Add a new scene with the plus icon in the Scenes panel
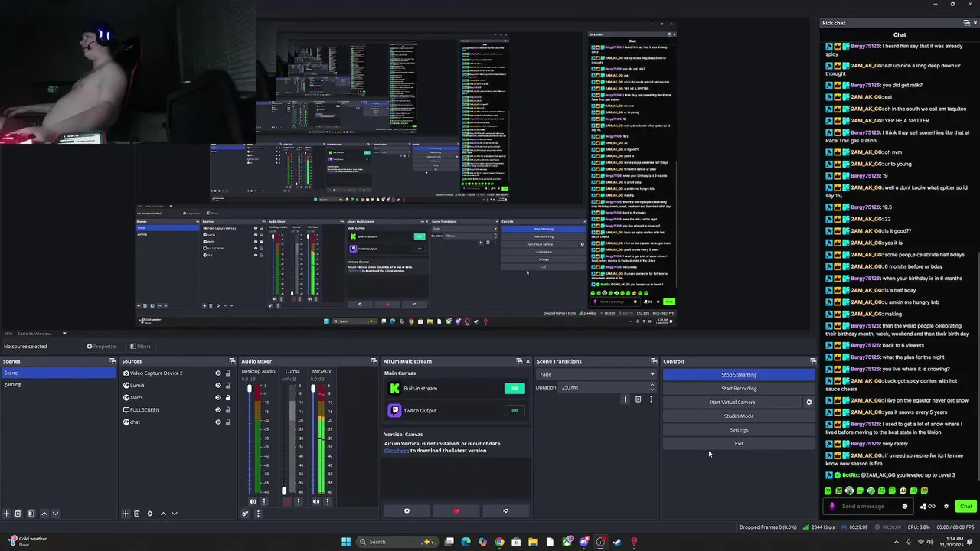Screen dimensions: 980x551 [x=6, y=514]
